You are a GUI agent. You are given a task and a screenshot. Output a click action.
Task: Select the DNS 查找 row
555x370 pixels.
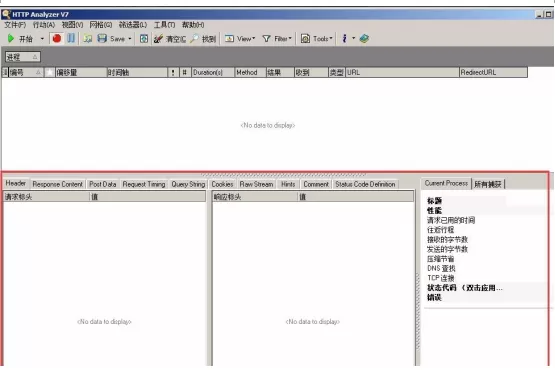441,268
